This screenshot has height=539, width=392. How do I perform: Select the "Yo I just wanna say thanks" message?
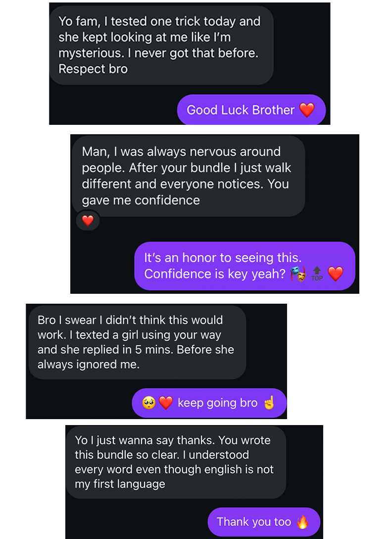[176, 462]
